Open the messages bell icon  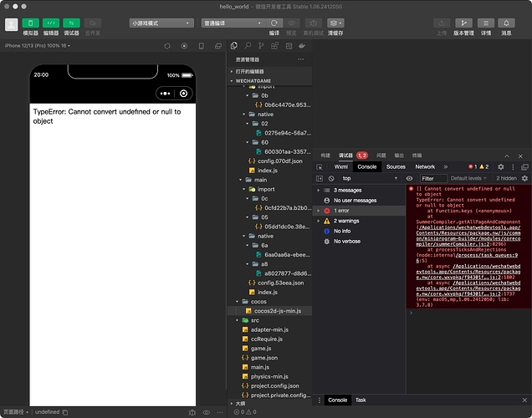pyautogui.click(x=506, y=23)
